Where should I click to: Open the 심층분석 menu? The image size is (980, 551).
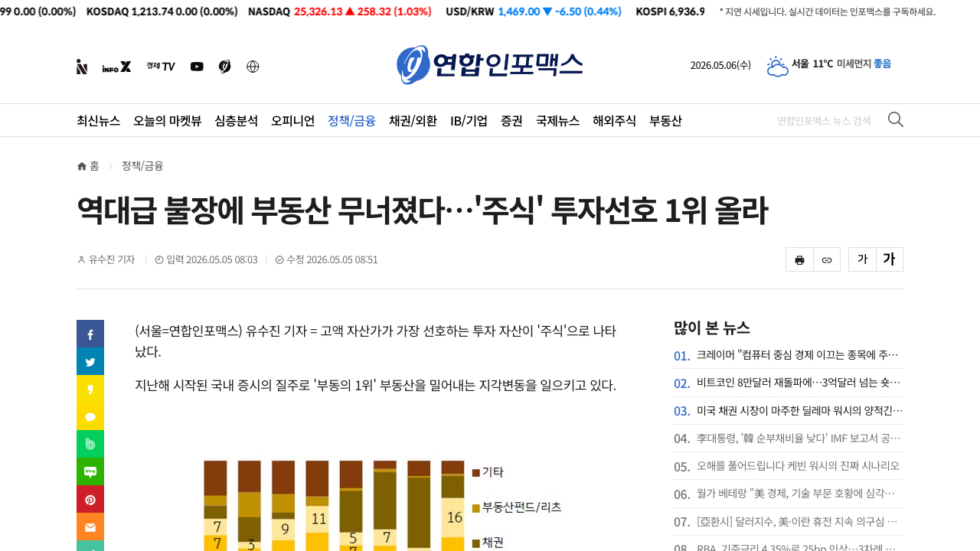(237, 120)
